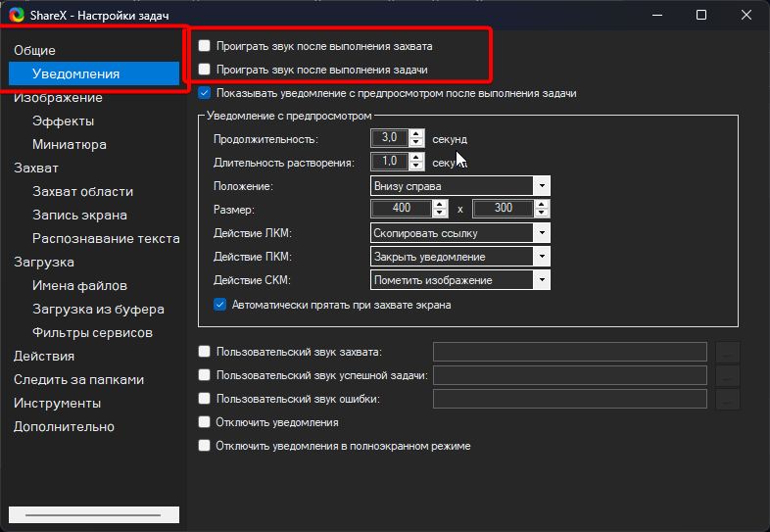Close the ShareX settings window
This screenshot has width=770, height=532.
tap(746, 16)
